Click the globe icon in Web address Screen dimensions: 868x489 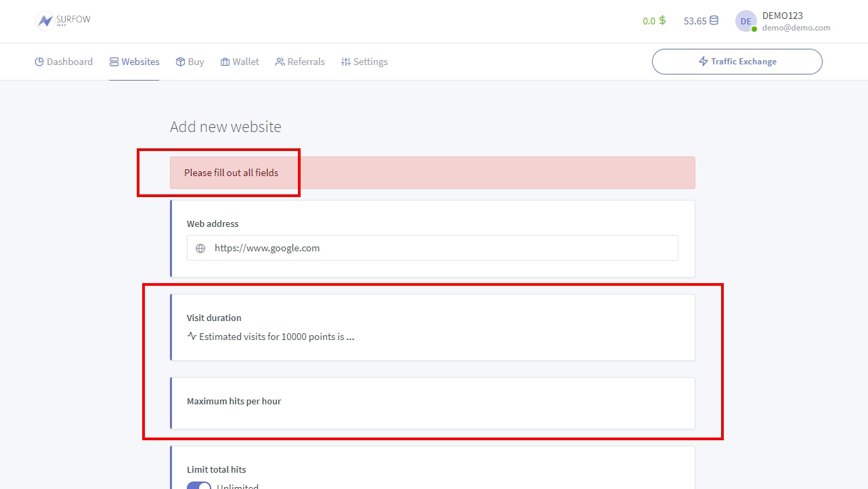tap(200, 249)
